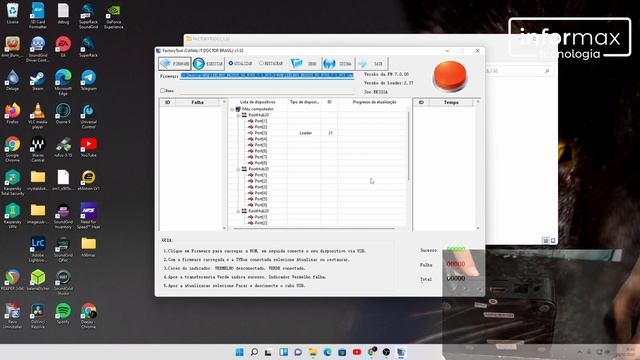Screen dimensions: 640x360
Task: Open YouTube from the taskbar
Action: point(357,352)
